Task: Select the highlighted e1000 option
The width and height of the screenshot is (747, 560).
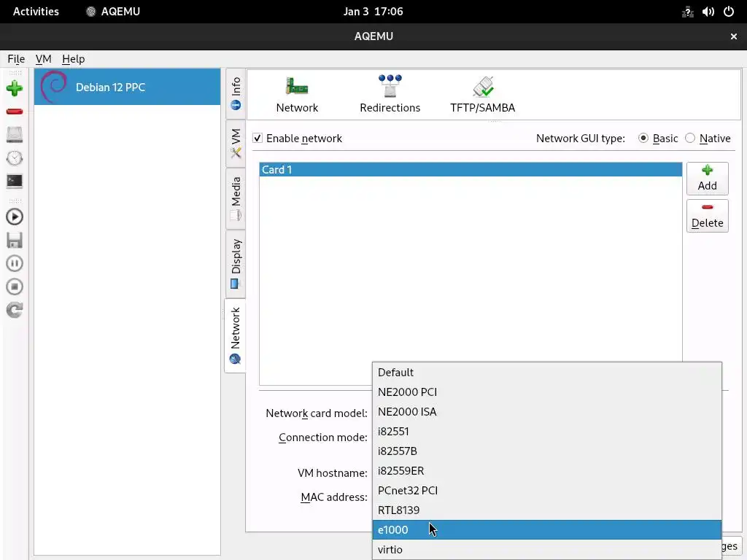Action: tap(547, 529)
